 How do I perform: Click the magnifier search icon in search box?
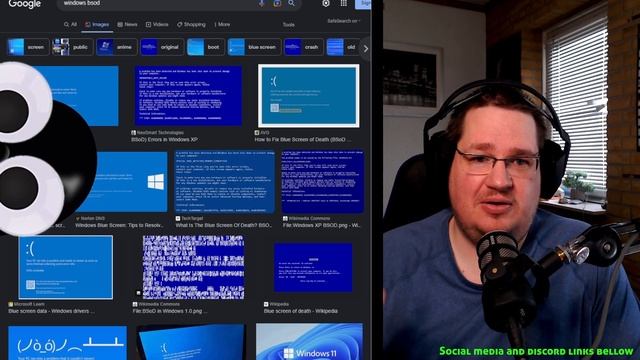[291, 3]
